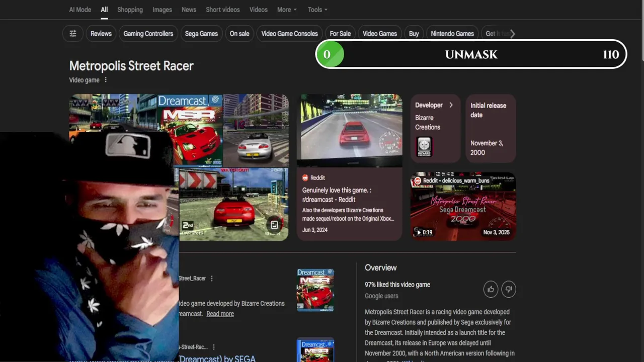
Task: Open the Developer chevron arrow
Action: point(451,105)
